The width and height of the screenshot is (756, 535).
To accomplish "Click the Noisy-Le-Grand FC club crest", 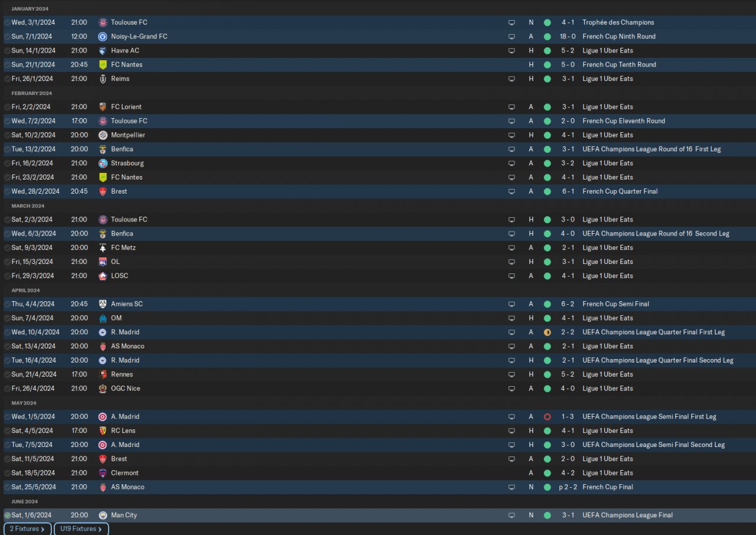I will click(x=103, y=37).
